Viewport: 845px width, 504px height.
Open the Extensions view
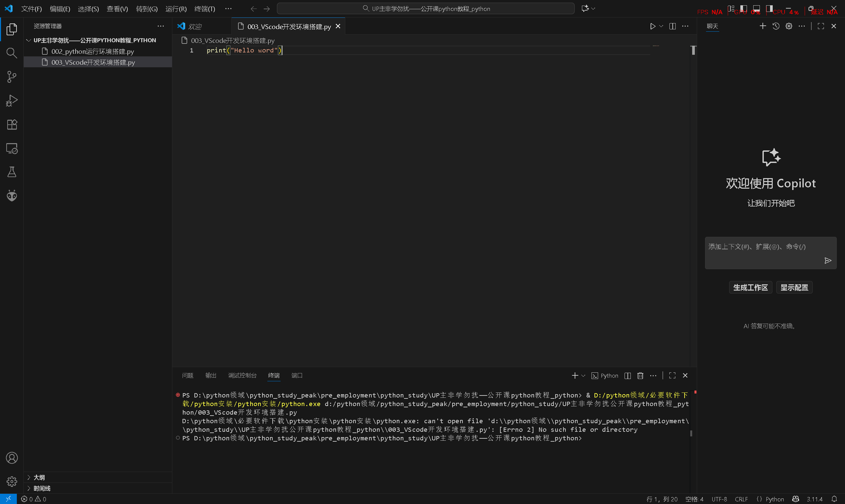click(x=12, y=125)
